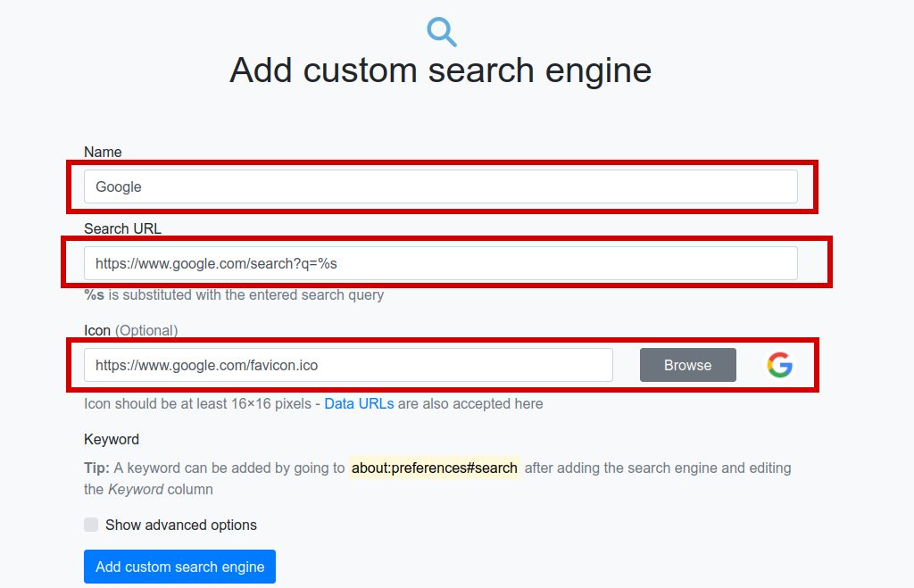
Task: Click the Name field label
Action: 103,152
